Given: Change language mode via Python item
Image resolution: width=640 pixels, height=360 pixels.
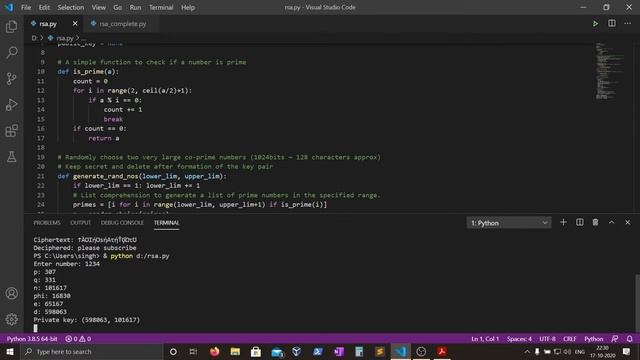Looking at the screenshot, I should point(593,339).
